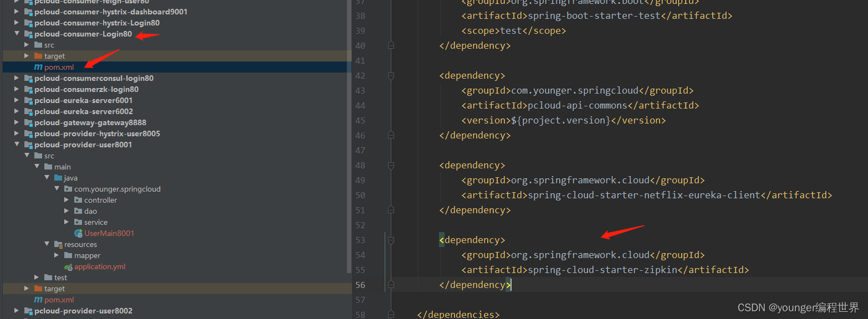Expand the pcloud-eureka-server6001 module
The image size is (868, 319).
tap(17, 100)
